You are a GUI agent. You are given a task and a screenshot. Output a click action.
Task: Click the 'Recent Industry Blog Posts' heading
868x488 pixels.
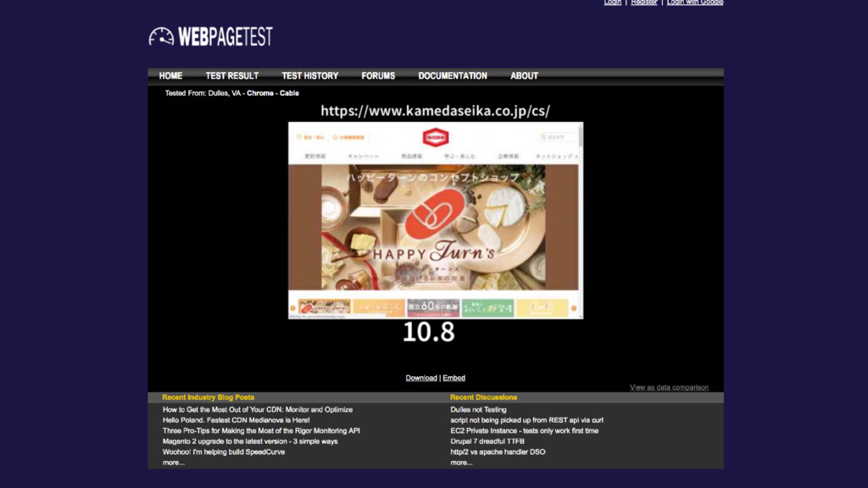pos(209,397)
